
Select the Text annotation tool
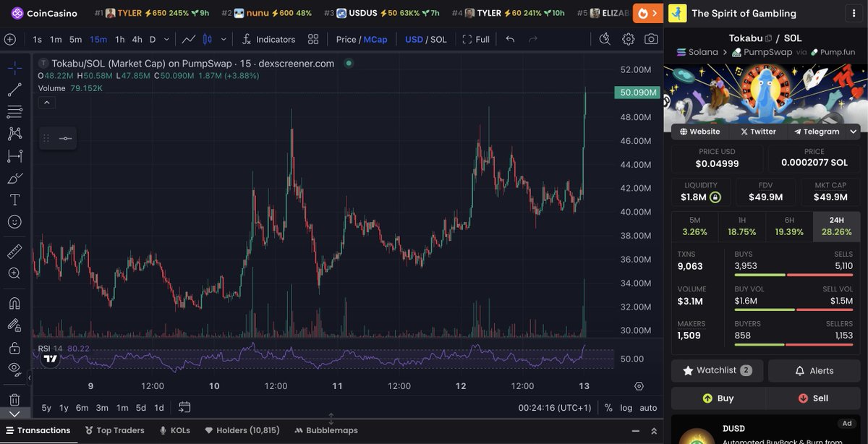point(14,200)
